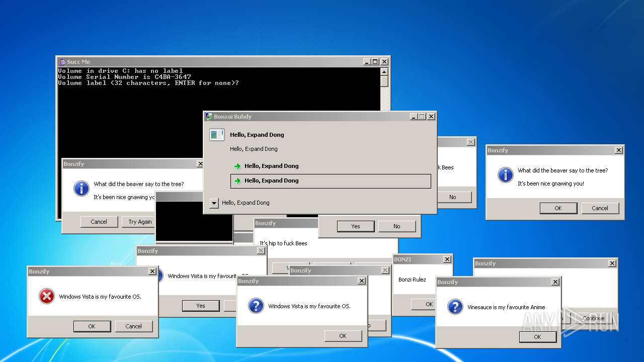Click the Succ Me console title bar icon

pyautogui.click(x=62, y=62)
